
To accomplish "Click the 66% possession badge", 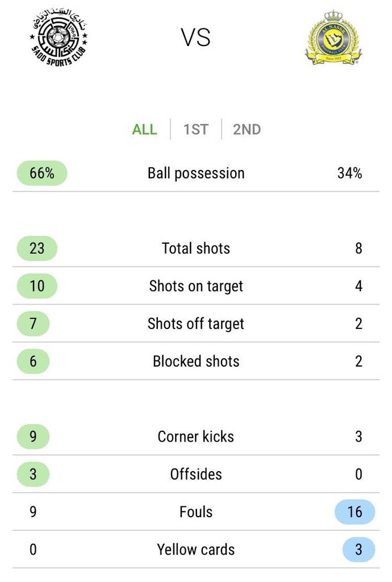I will point(42,173).
